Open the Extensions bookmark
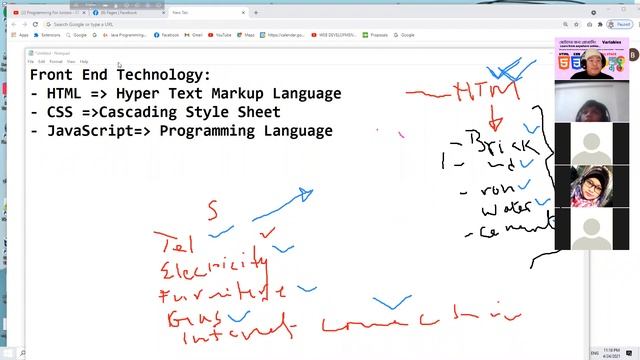The image size is (640, 360). (x=47, y=35)
